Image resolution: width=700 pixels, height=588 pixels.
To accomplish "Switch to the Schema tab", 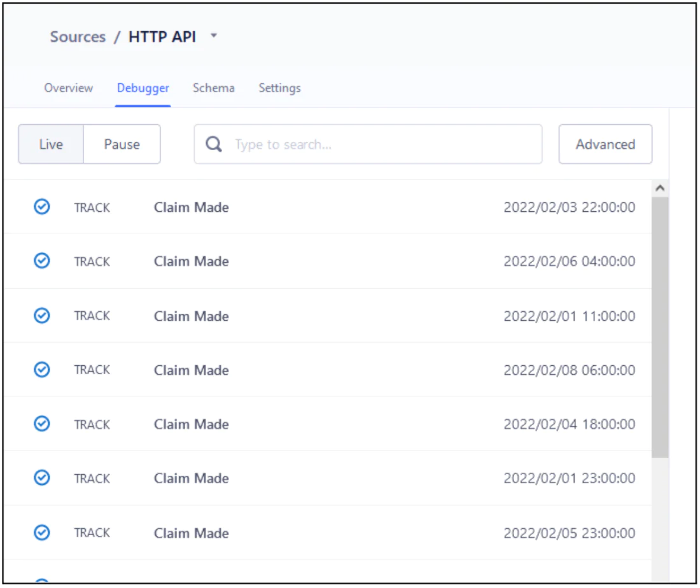I will 213,88.
